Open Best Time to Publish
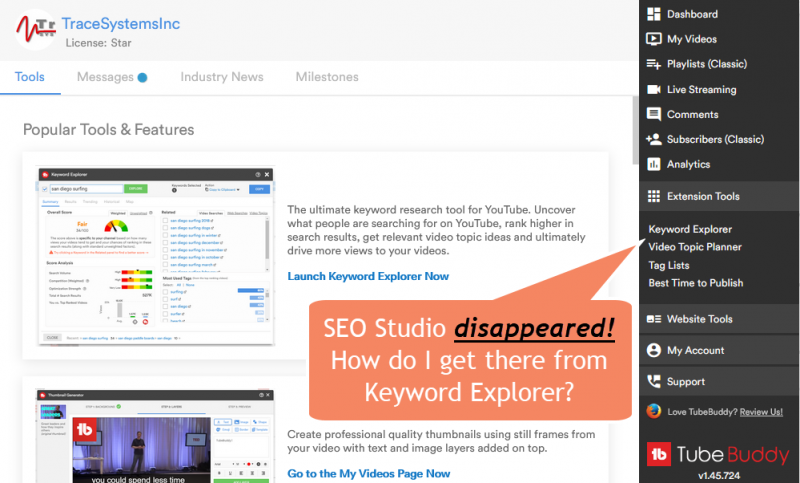Viewport: 800px width, 483px height. pos(695,283)
